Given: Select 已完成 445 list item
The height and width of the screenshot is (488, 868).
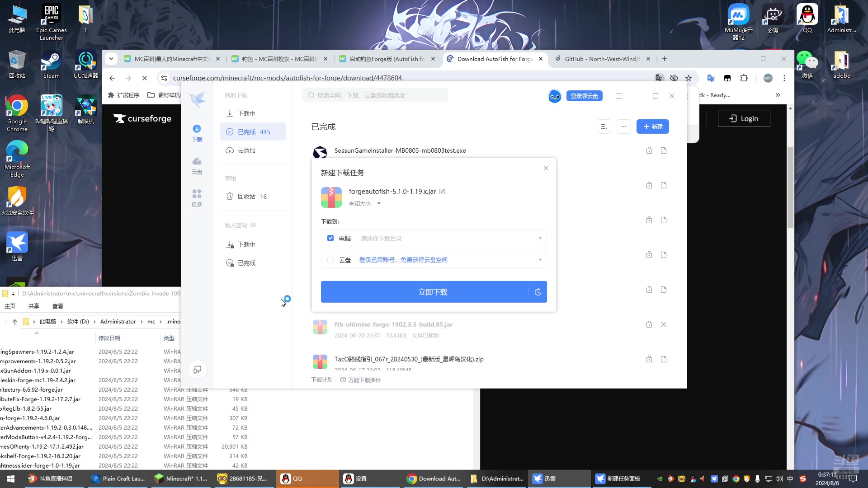Looking at the screenshot, I should coord(253,132).
